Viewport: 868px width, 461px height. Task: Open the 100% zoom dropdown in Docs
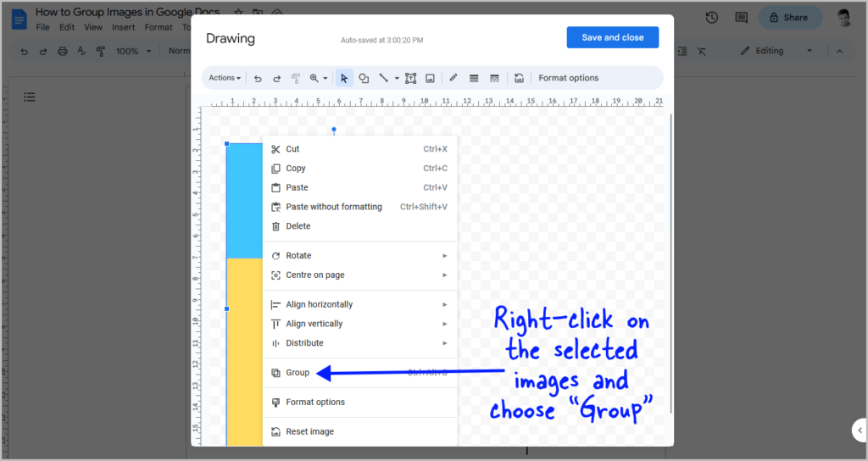133,51
